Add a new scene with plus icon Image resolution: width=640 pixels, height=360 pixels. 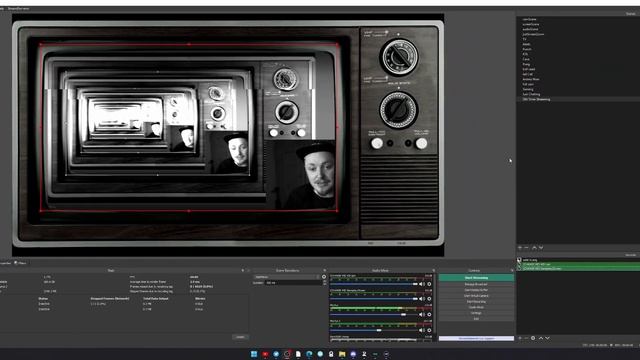(x=520, y=247)
